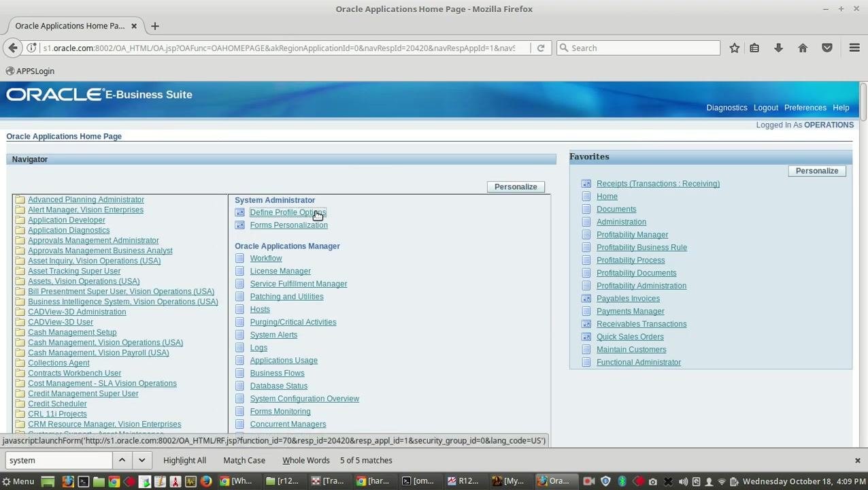Bookmark this page with the star icon
The image size is (868, 490).
pyautogui.click(x=735, y=48)
